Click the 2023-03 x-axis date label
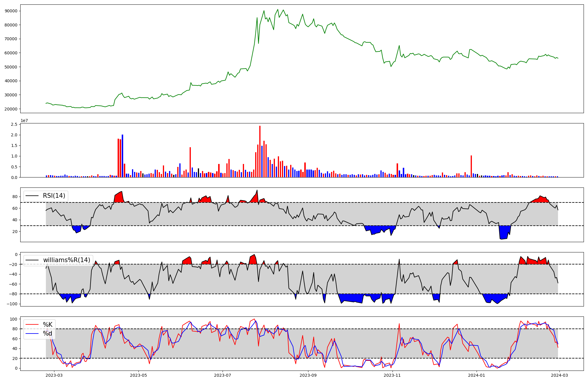The height and width of the screenshot is (382, 588). tap(54, 375)
